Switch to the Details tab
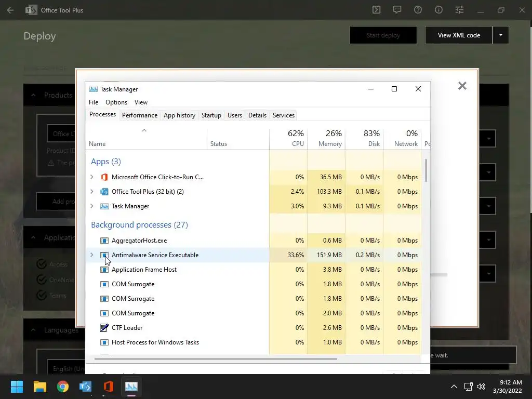Viewport: 532px width, 399px height. (x=257, y=115)
